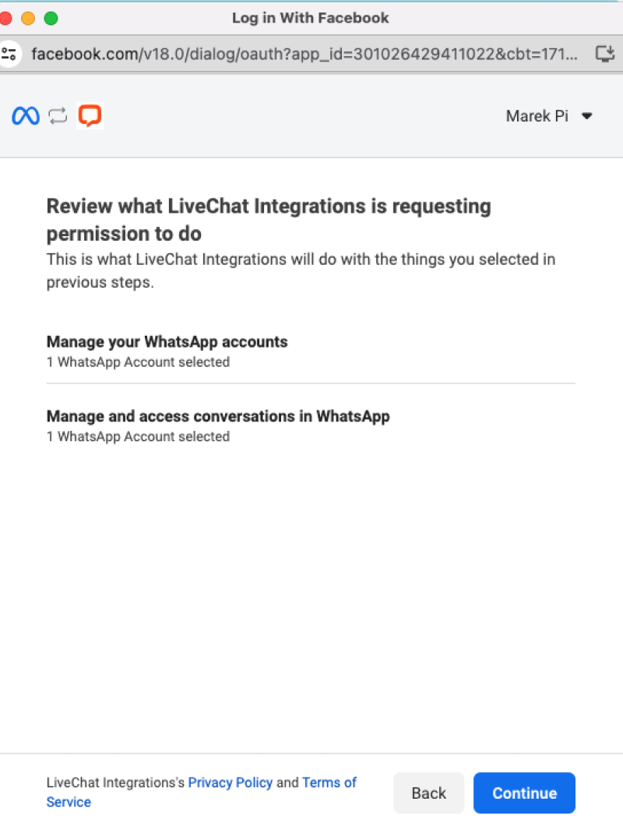Close the Log in With Facebook window
Screen dimensions: 623x840
click(x=5, y=19)
